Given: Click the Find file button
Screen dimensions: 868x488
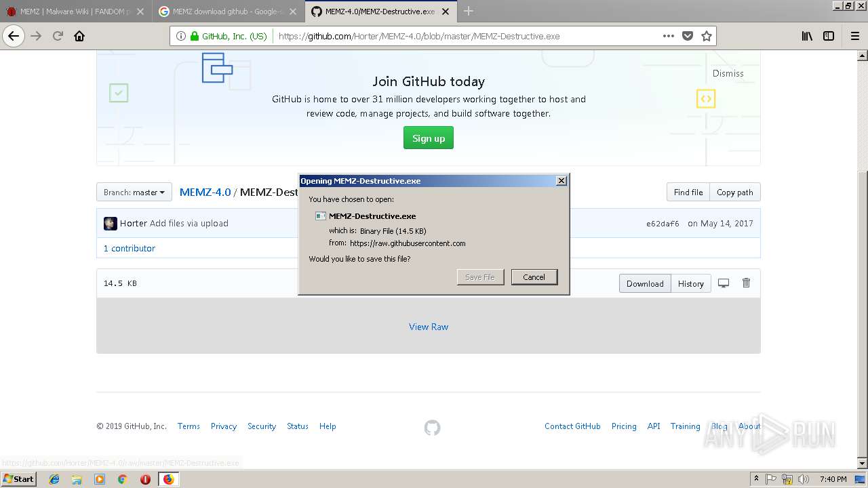Looking at the screenshot, I should [688, 192].
